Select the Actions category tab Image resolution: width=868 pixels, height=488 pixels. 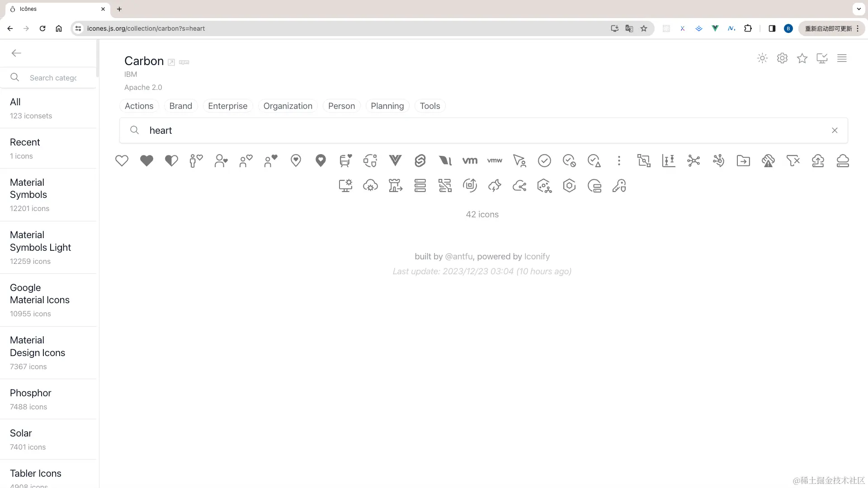139,106
